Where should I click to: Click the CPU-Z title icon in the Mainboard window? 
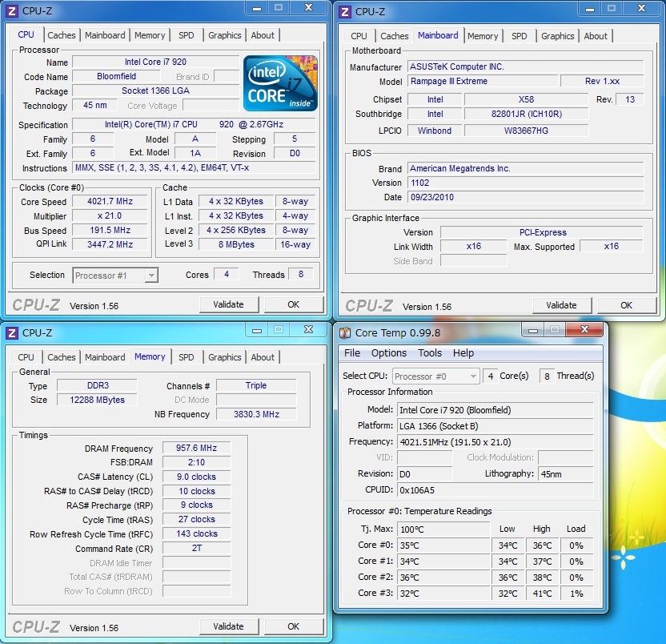coord(345,11)
